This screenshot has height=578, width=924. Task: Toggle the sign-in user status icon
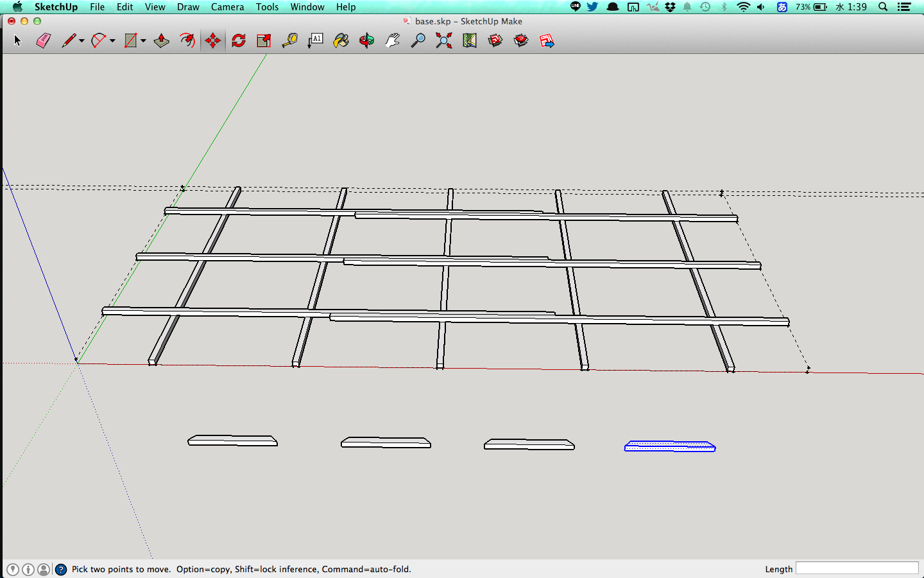44,569
